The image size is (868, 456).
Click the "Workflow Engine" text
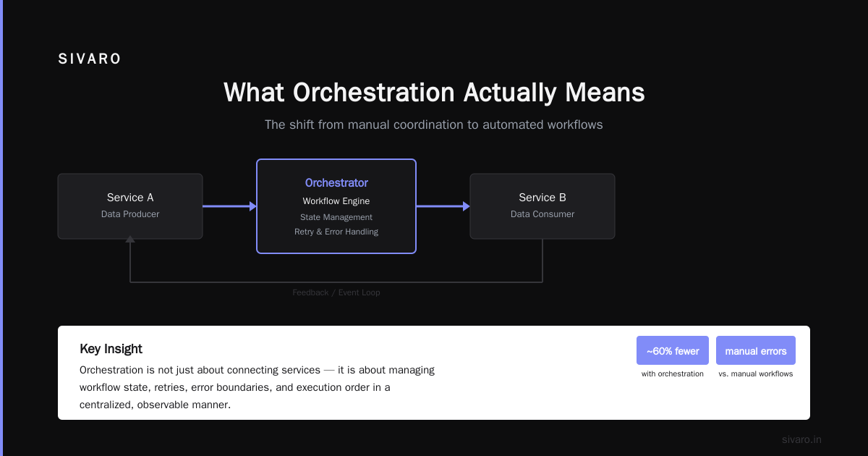tap(336, 201)
